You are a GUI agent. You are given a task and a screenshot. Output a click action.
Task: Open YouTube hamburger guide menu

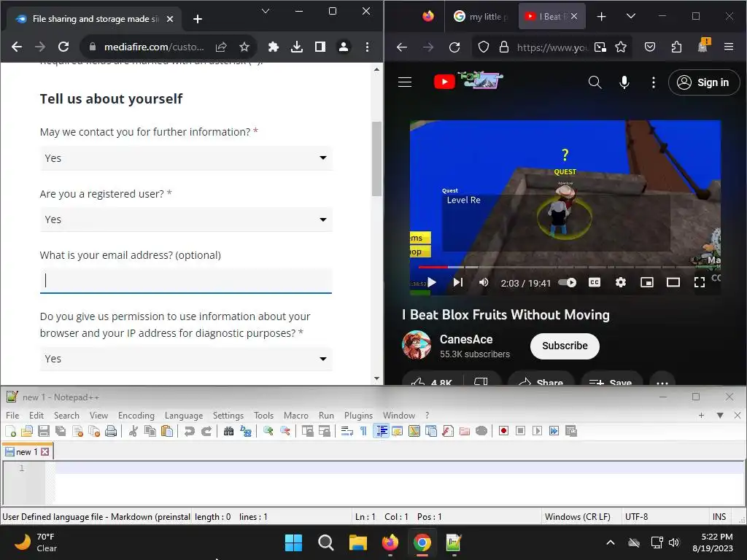click(405, 82)
